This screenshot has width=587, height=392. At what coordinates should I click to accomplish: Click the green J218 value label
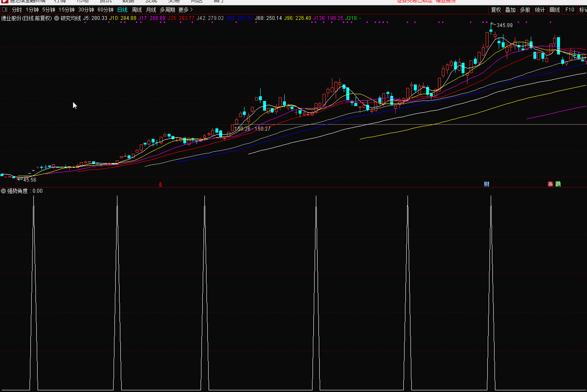[x=353, y=18]
